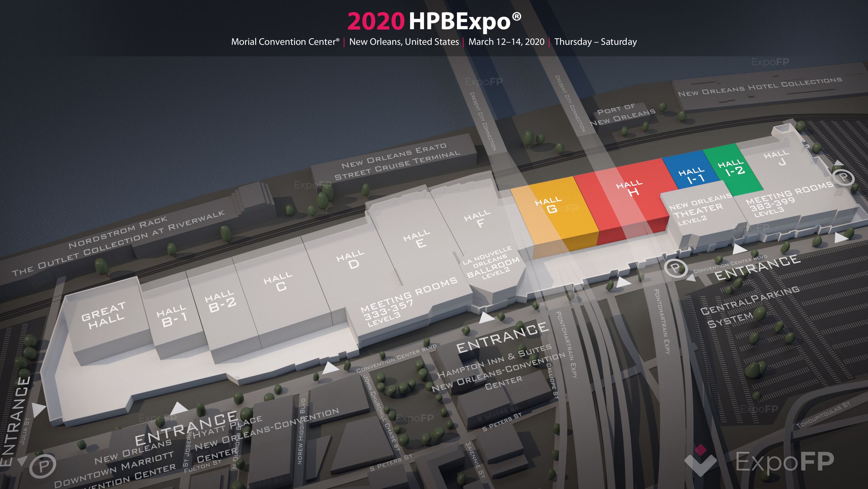Click the ENTRANCE label above Hampton Inn
The image size is (868, 489).
[x=502, y=337]
